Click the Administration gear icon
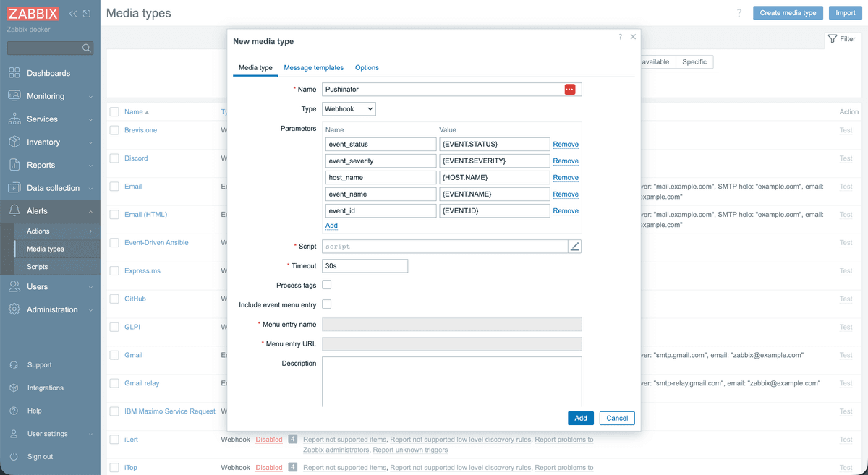The height and width of the screenshot is (475, 868). click(x=14, y=309)
